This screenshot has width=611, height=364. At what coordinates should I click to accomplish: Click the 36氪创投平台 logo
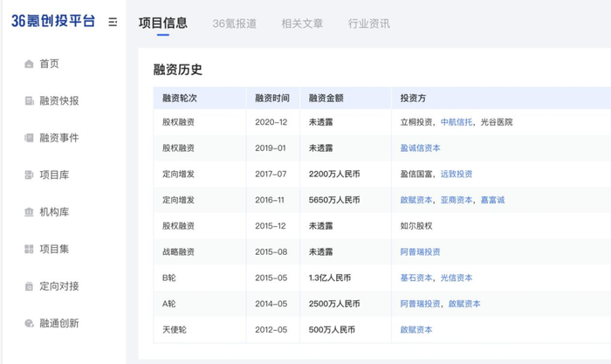click(53, 22)
